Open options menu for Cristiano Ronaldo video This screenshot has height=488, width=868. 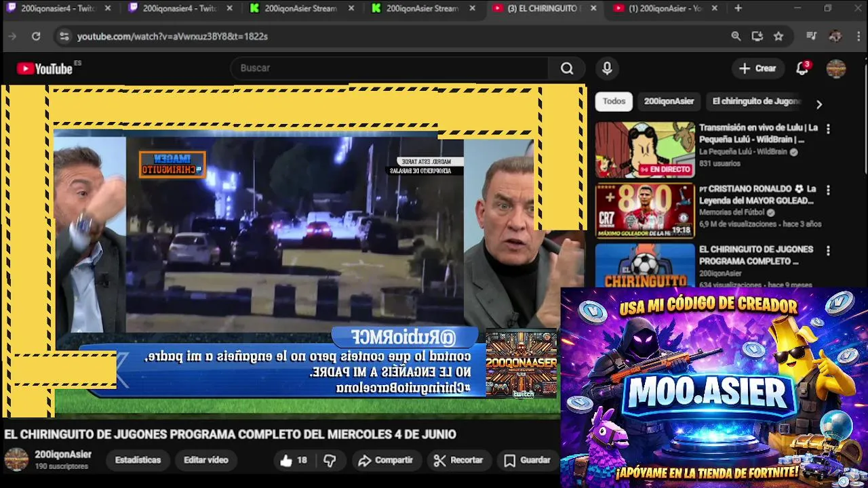[x=828, y=190]
